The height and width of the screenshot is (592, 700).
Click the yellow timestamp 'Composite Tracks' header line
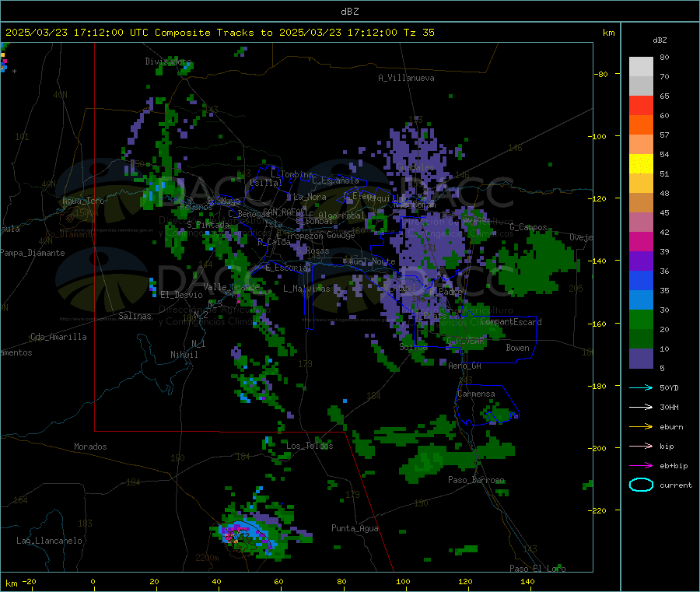coord(219,33)
